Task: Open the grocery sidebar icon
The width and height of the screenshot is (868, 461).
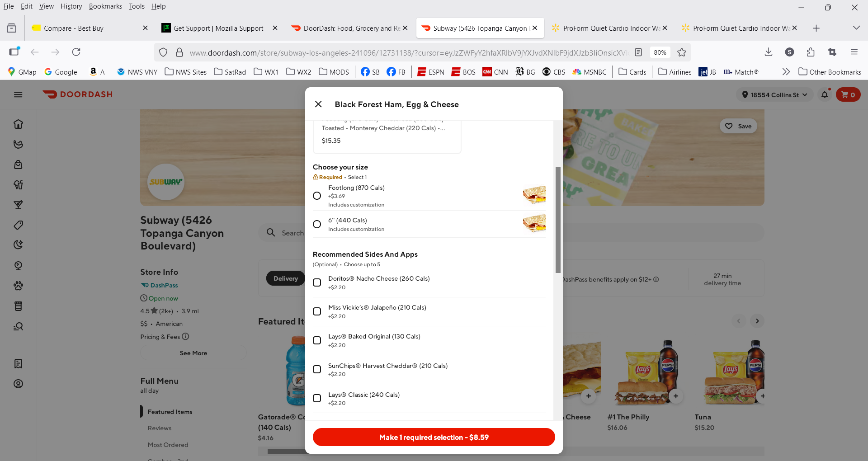Action: [x=18, y=144]
